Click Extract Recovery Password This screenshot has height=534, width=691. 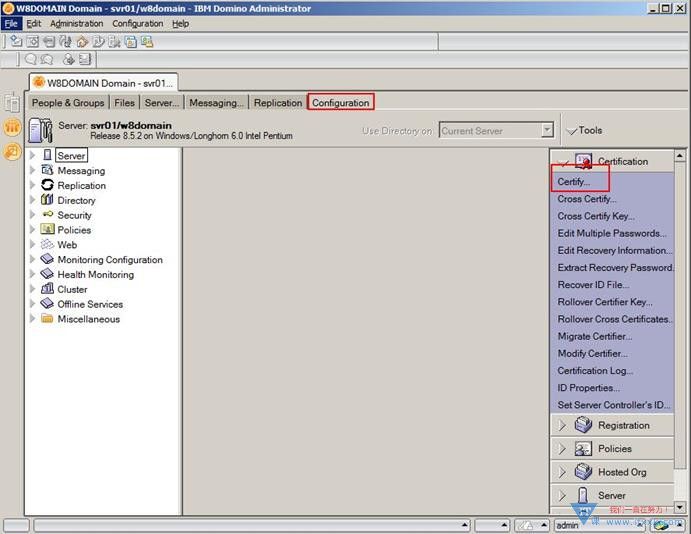click(615, 267)
